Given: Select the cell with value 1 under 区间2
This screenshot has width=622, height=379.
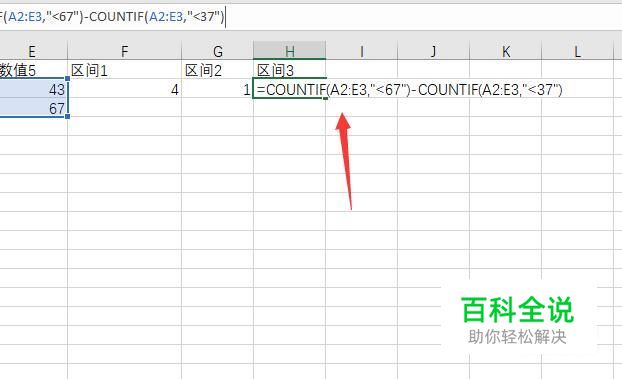Looking at the screenshot, I should point(217,89).
